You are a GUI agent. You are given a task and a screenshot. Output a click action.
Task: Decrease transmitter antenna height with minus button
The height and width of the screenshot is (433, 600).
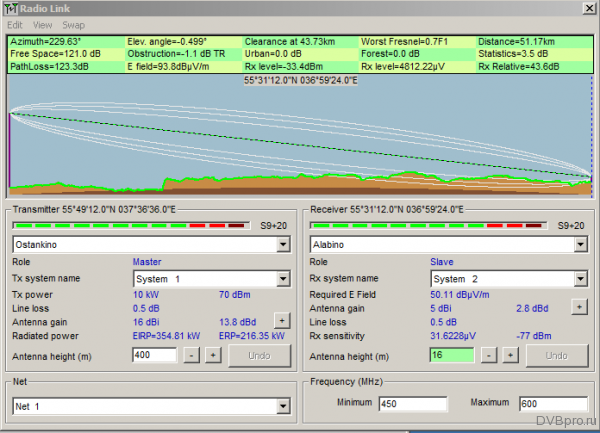(194, 355)
